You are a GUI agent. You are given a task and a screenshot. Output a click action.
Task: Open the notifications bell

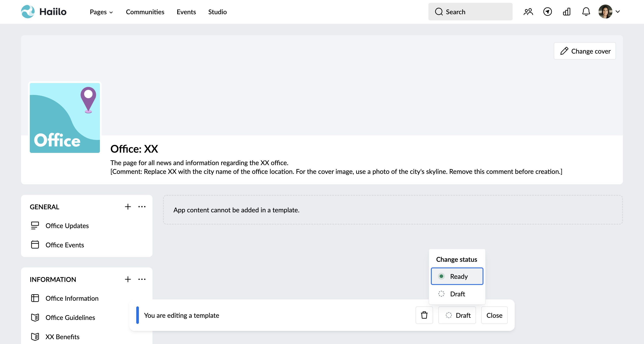tap(586, 12)
